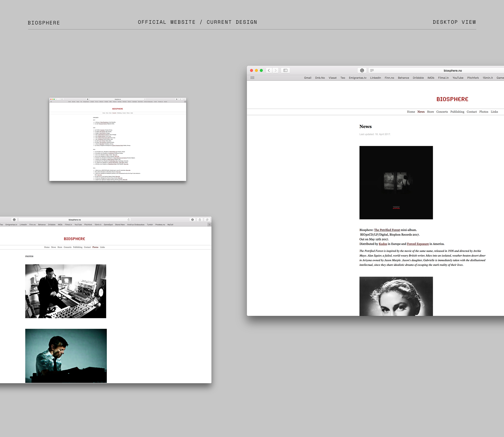
Task: Select Links in Photos window site menu
Action: (x=102, y=247)
